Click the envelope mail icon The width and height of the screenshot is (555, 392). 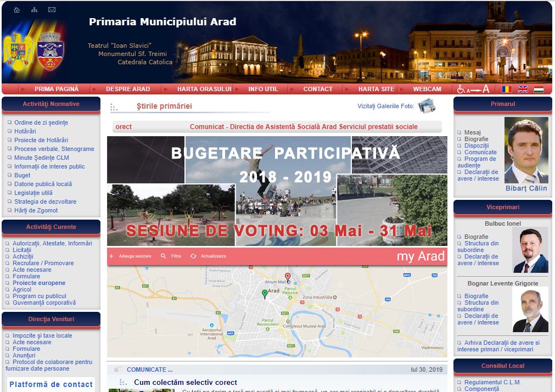(x=52, y=10)
